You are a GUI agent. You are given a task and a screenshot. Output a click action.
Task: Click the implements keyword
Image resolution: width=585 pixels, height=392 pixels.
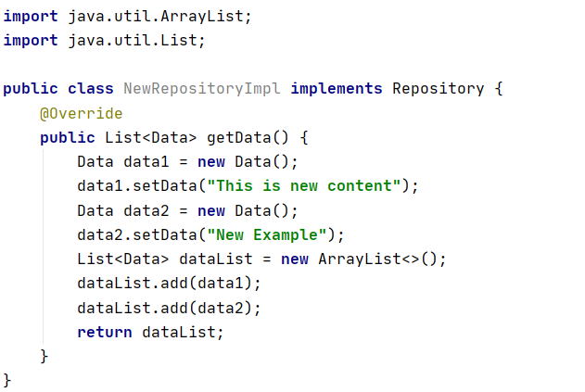336,89
